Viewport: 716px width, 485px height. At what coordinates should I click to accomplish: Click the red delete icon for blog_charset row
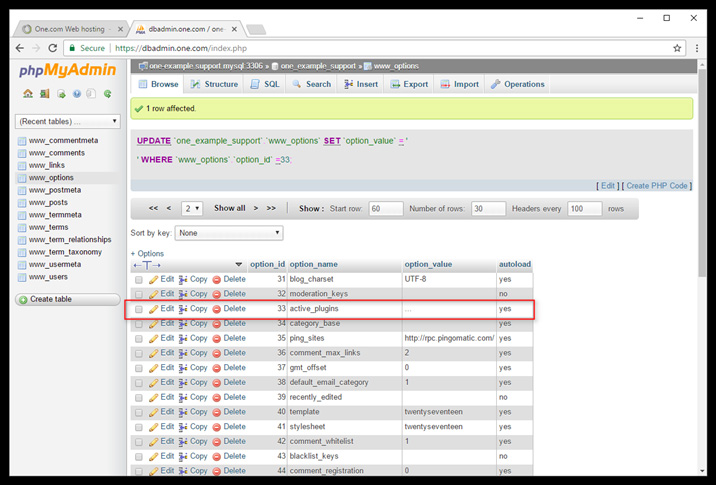(x=217, y=279)
